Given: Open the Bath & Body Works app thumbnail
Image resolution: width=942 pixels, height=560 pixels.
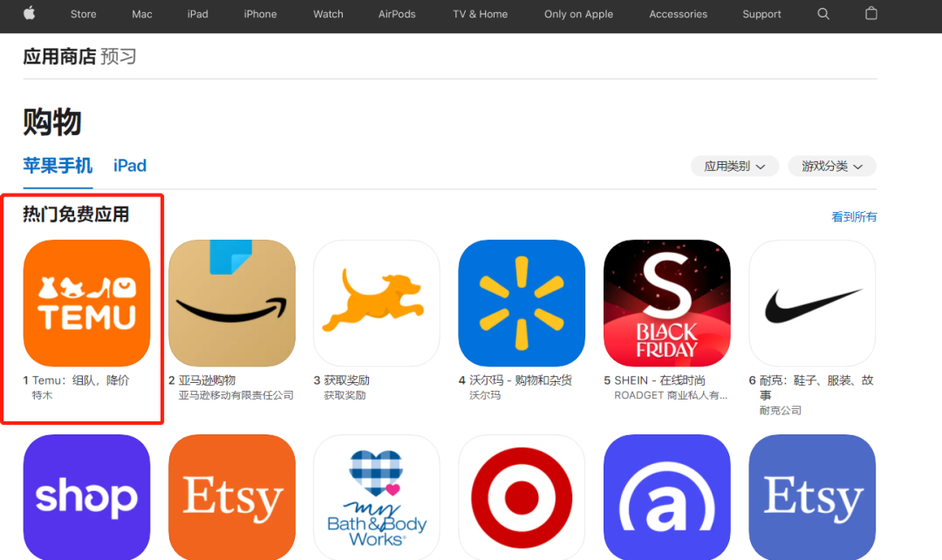Looking at the screenshot, I should click(377, 497).
